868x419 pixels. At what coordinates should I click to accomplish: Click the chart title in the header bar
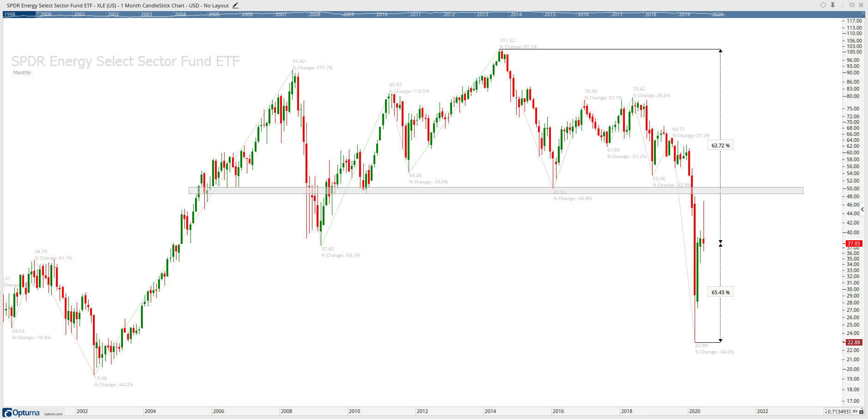[x=118, y=6]
